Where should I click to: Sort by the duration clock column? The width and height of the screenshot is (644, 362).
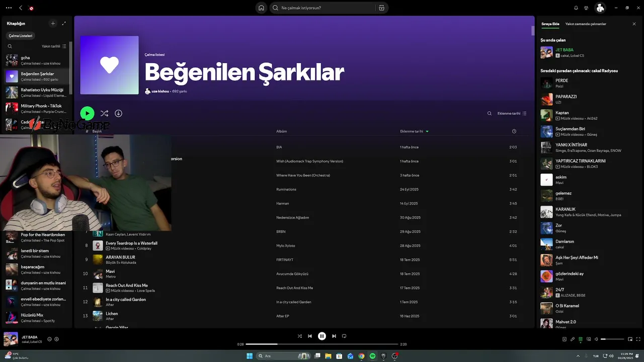tap(514, 131)
